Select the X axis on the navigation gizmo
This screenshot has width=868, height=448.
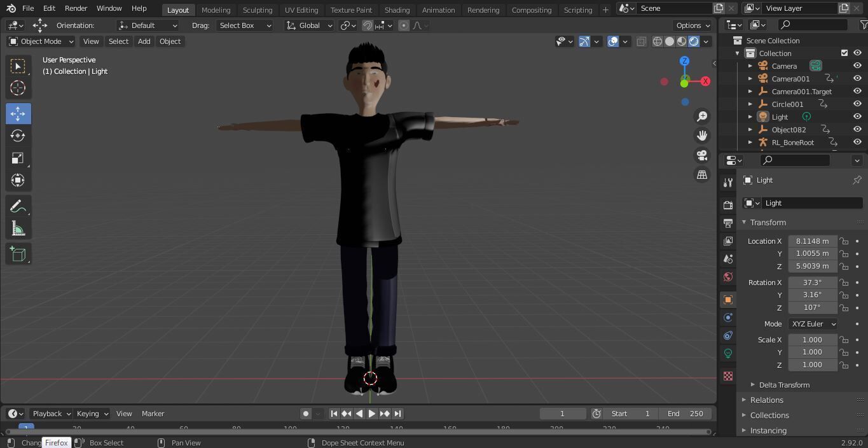(705, 81)
